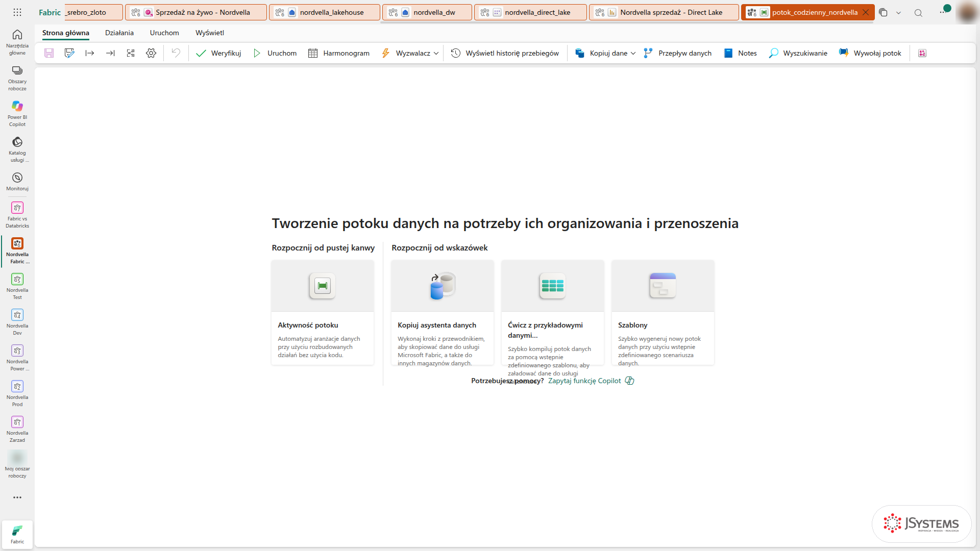Select the Szablony card
The image size is (980, 551).
pyautogui.click(x=663, y=312)
